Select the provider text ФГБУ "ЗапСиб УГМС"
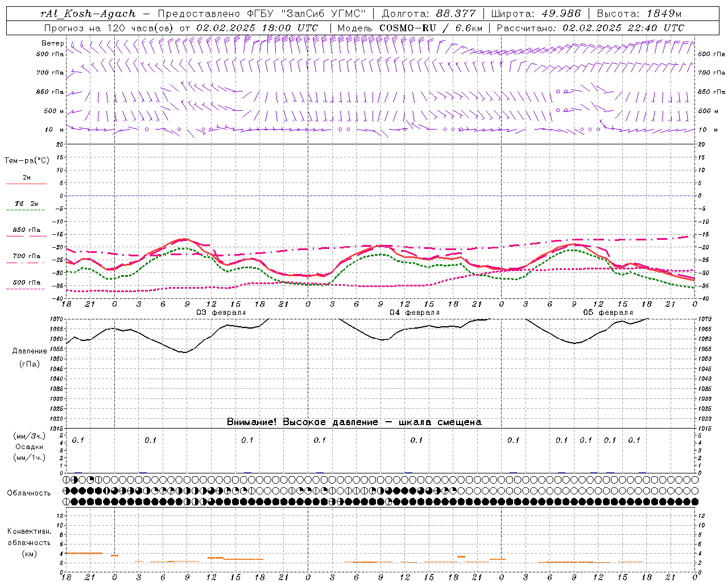728x582 pixels. point(307,14)
